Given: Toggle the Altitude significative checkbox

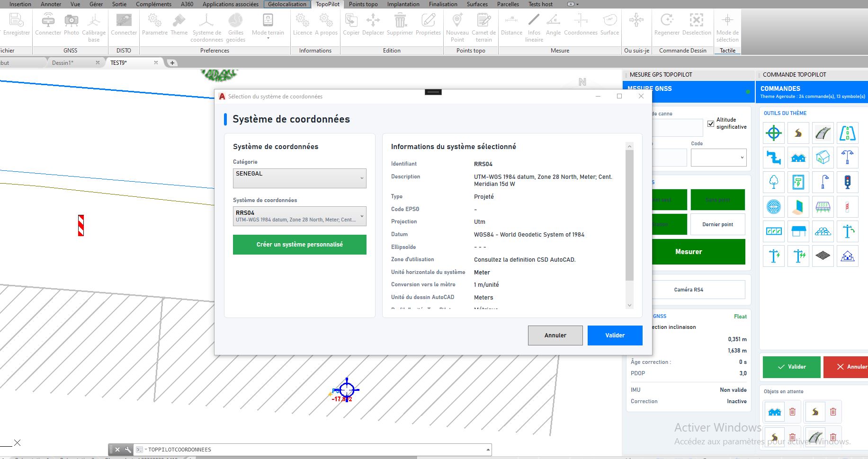Looking at the screenshot, I should [711, 124].
